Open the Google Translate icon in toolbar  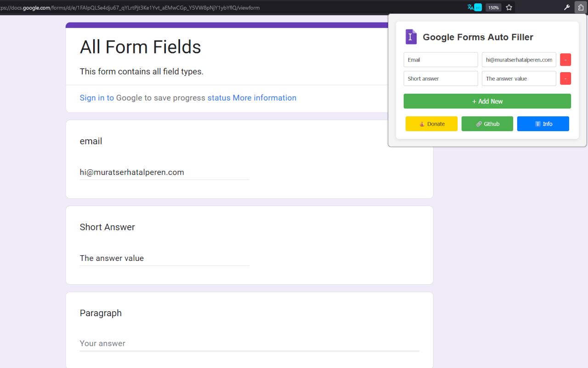[469, 7]
